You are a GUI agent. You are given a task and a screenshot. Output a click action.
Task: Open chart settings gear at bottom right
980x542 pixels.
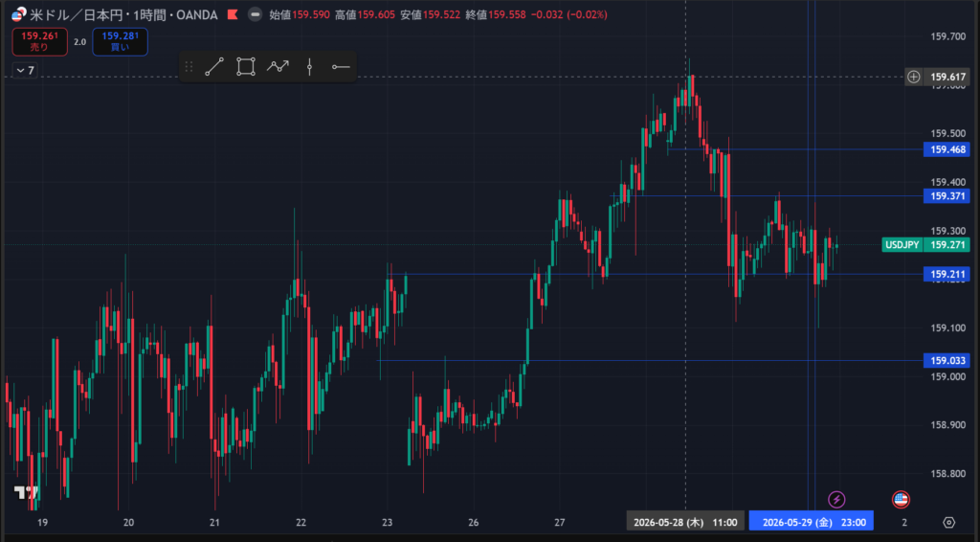(948, 522)
